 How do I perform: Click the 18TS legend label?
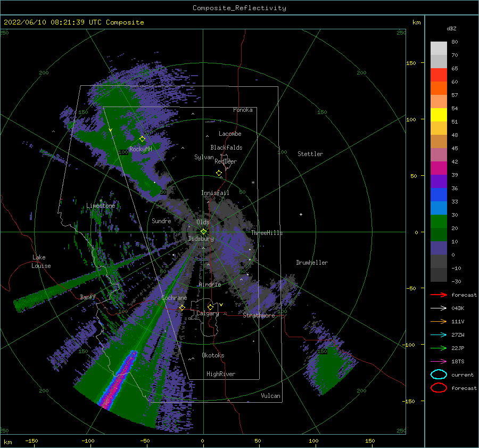coord(458,362)
